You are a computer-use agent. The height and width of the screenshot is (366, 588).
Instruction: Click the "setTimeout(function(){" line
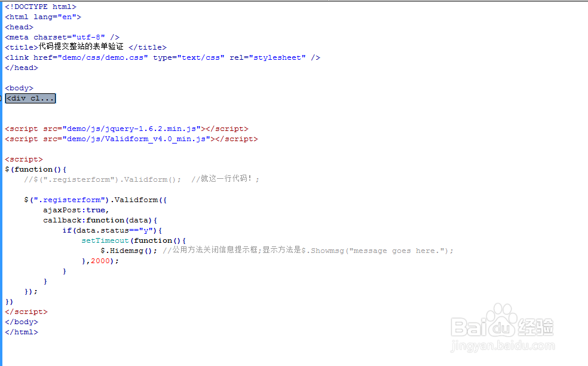133,240
